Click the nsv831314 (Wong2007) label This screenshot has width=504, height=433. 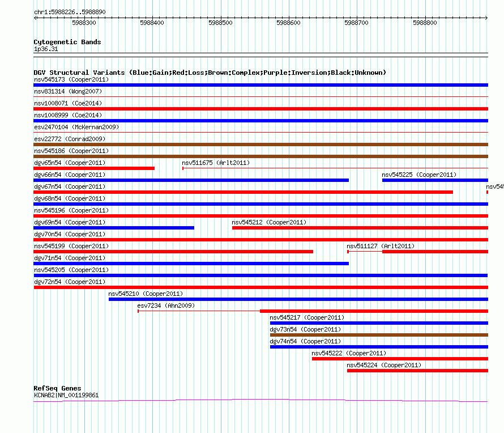point(68,91)
